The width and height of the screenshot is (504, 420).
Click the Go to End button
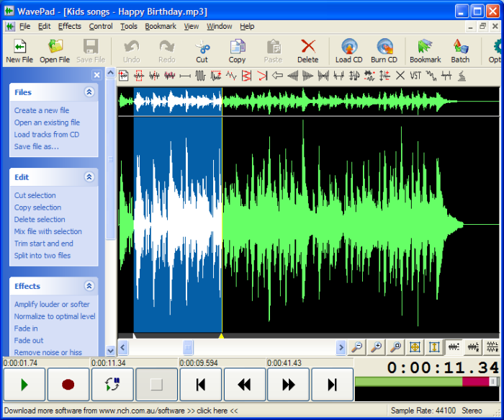(x=333, y=385)
